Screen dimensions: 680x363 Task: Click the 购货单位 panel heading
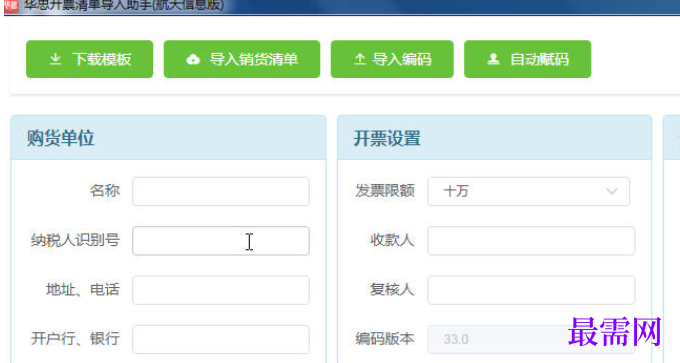coord(60,138)
